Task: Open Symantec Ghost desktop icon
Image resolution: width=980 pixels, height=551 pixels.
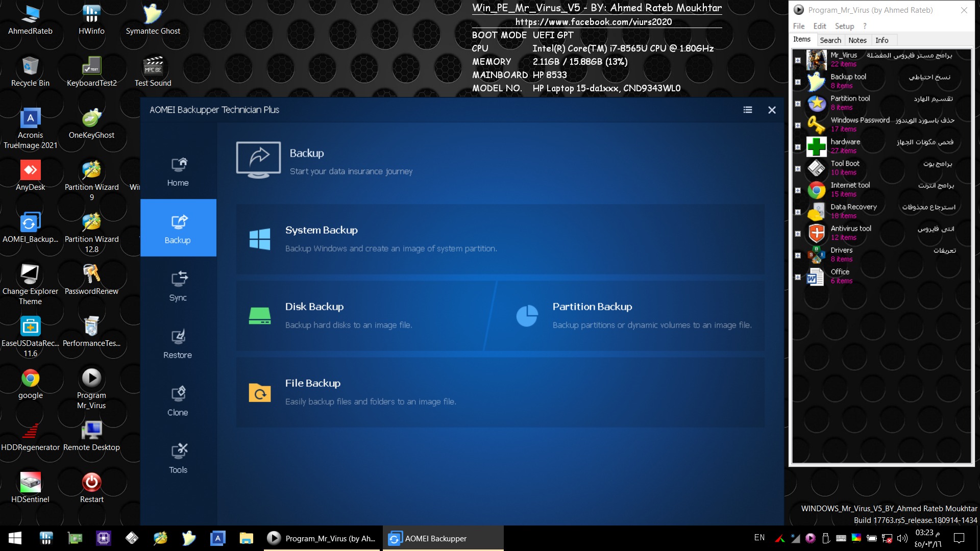Action: 153,20
